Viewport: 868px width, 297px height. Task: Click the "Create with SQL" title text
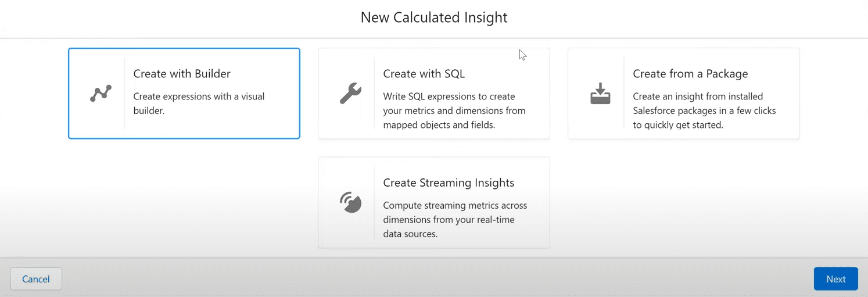[424, 74]
